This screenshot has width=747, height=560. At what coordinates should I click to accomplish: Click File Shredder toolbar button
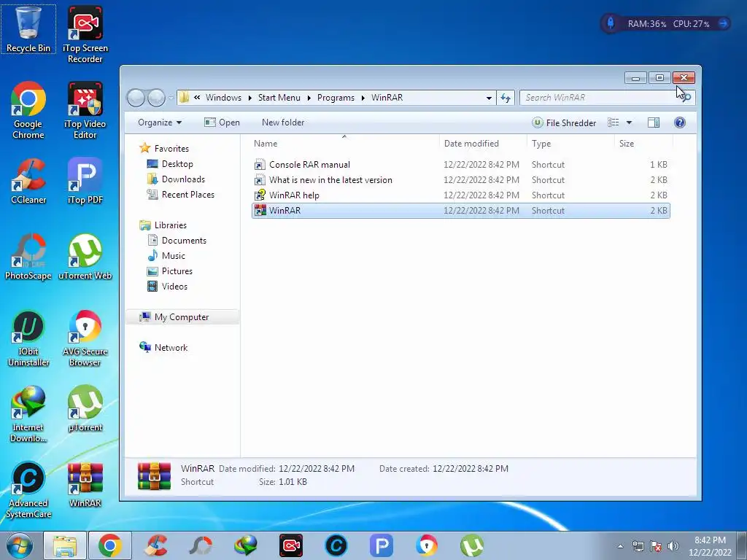[x=564, y=122]
